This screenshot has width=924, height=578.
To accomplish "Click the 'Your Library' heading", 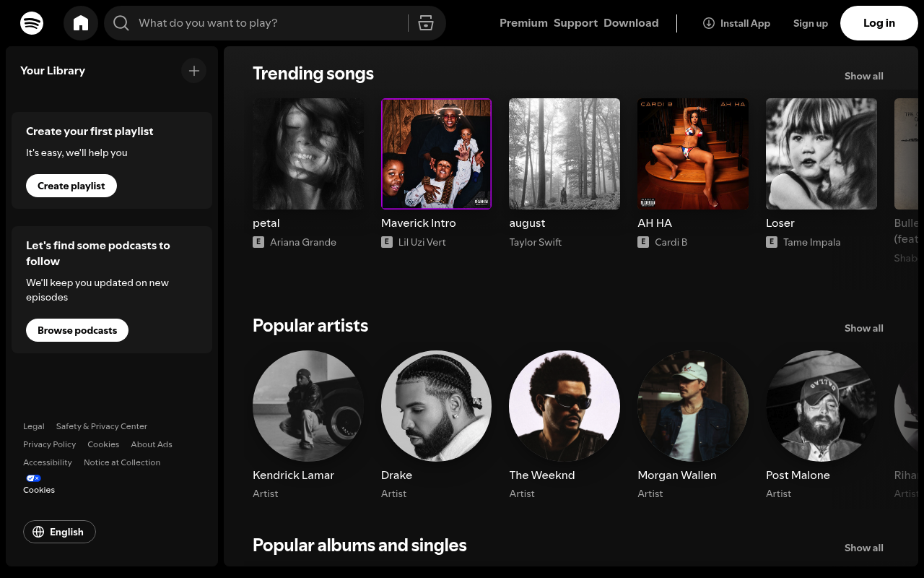I will click(x=53, y=71).
